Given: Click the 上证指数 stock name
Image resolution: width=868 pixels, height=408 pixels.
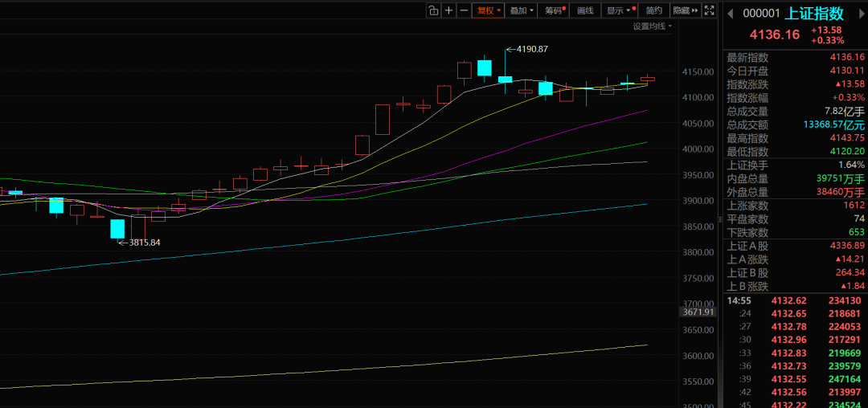Looking at the screenshot, I should click(815, 14).
